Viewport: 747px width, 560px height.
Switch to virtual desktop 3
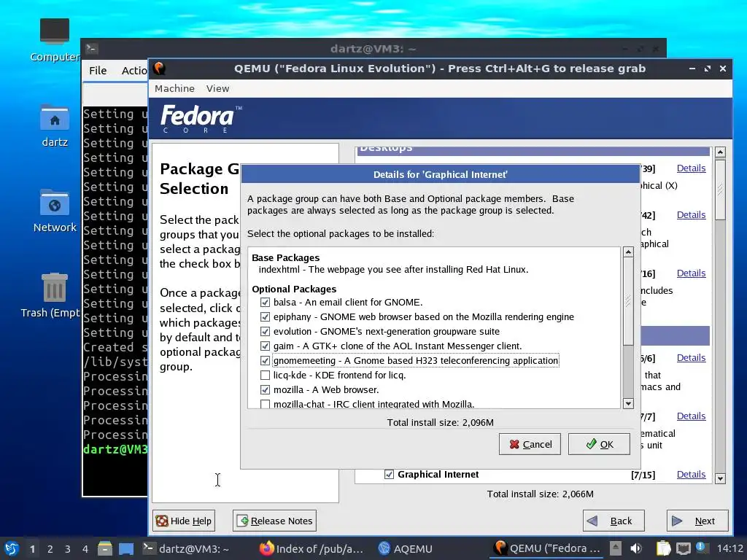click(x=68, y=549)
